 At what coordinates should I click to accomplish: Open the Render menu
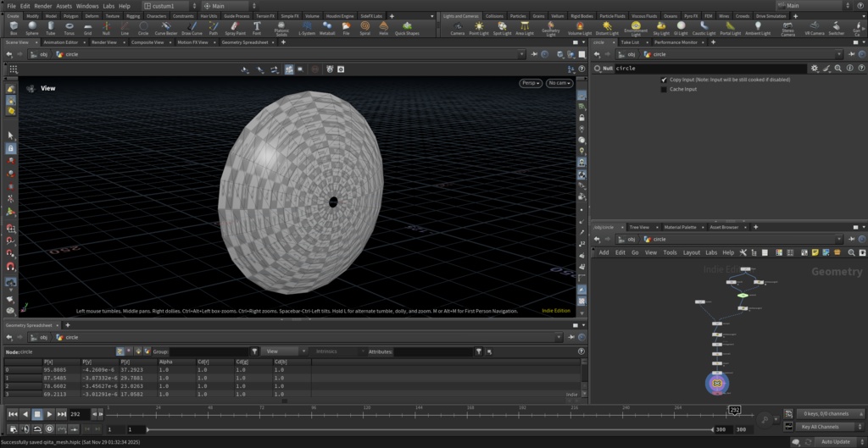[x=43, y=6]
